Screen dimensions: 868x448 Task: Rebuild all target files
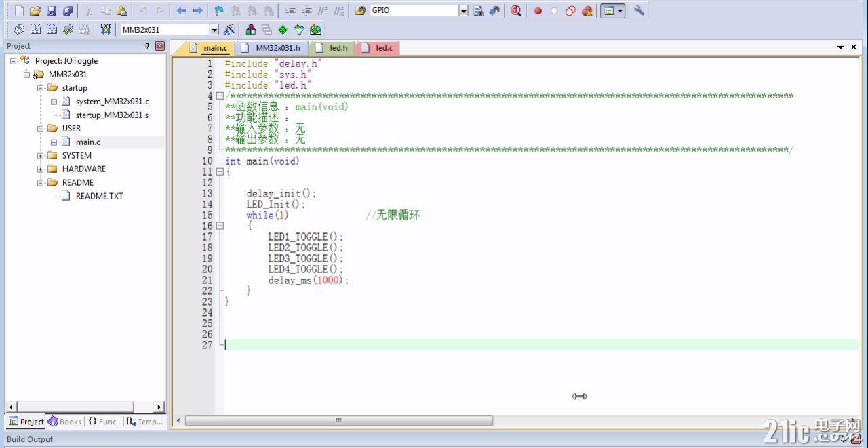click(x=52, y=30)
